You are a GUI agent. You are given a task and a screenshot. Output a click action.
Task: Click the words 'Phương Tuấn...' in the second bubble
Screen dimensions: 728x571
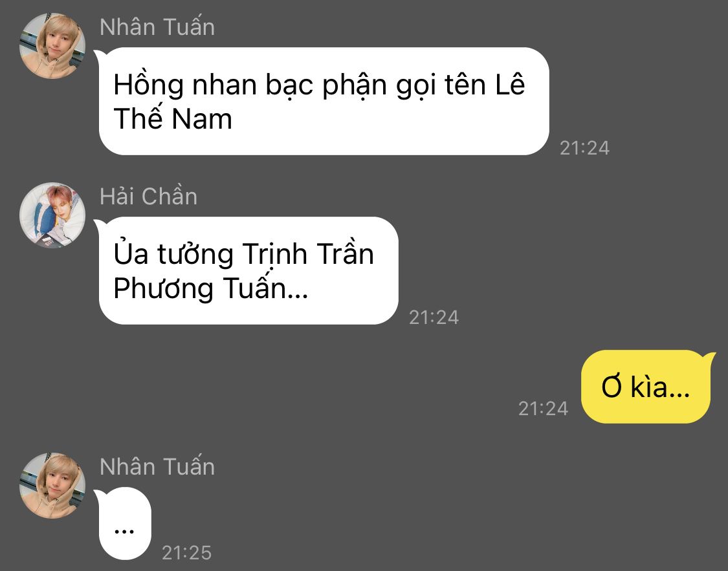[x=211, y=288]
